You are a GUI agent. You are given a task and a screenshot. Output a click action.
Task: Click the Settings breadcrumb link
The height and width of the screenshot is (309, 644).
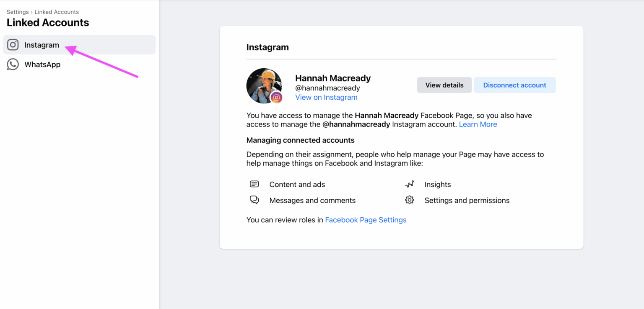coord(18,12)
